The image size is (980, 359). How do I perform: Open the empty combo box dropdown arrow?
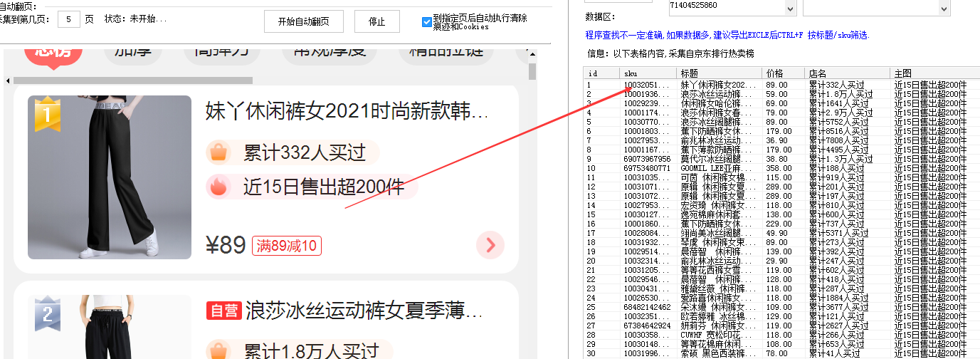[944, 8]
